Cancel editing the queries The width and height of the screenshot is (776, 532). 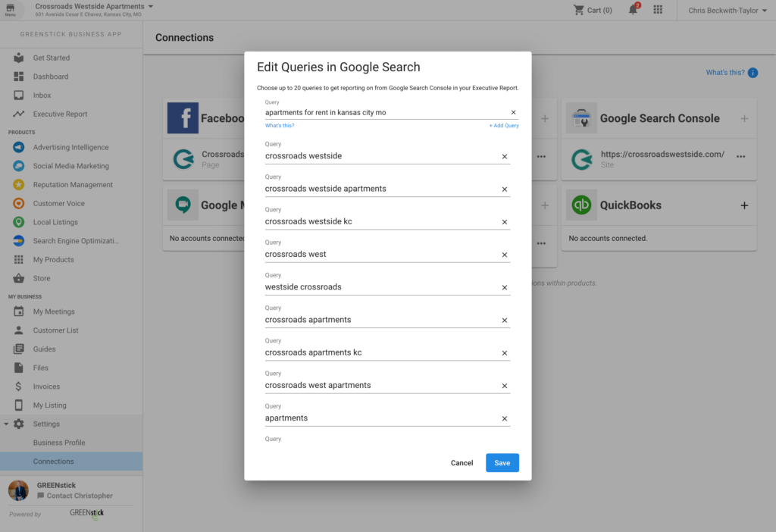tap(462, 463)
